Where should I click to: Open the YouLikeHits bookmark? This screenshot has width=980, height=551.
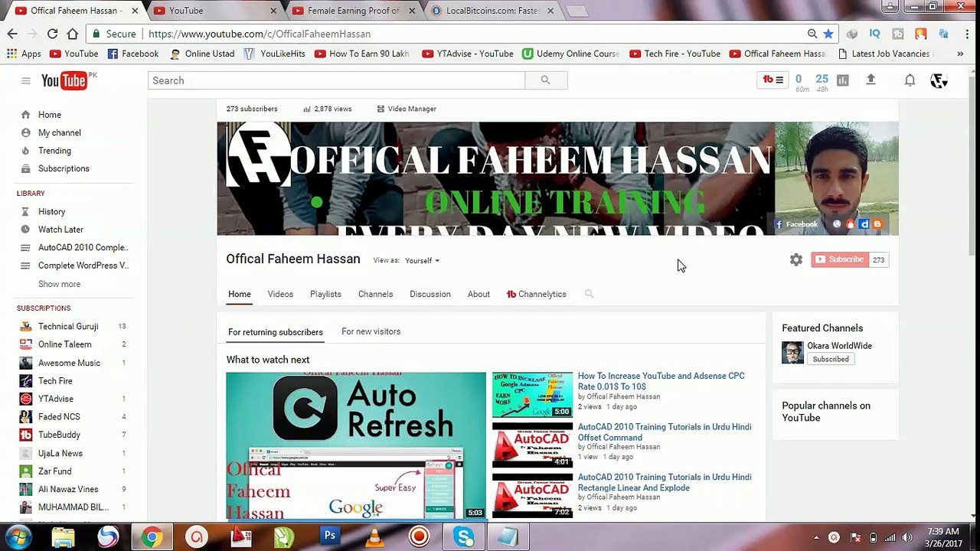[275, 54]
